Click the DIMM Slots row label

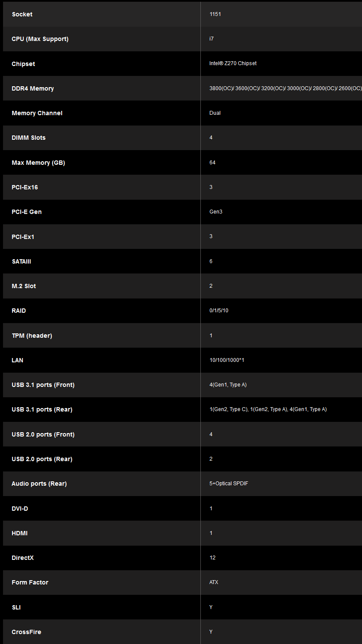(28, 138)
